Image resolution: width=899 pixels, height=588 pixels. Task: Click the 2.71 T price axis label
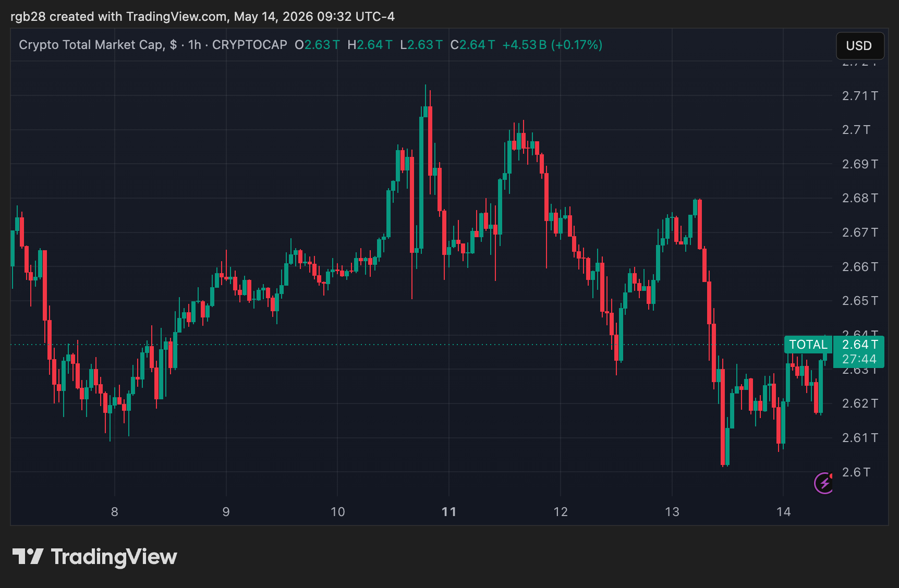860,96
